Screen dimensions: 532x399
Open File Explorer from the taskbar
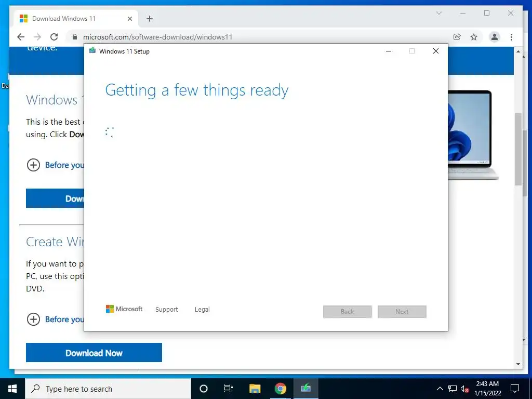point(255,389)
